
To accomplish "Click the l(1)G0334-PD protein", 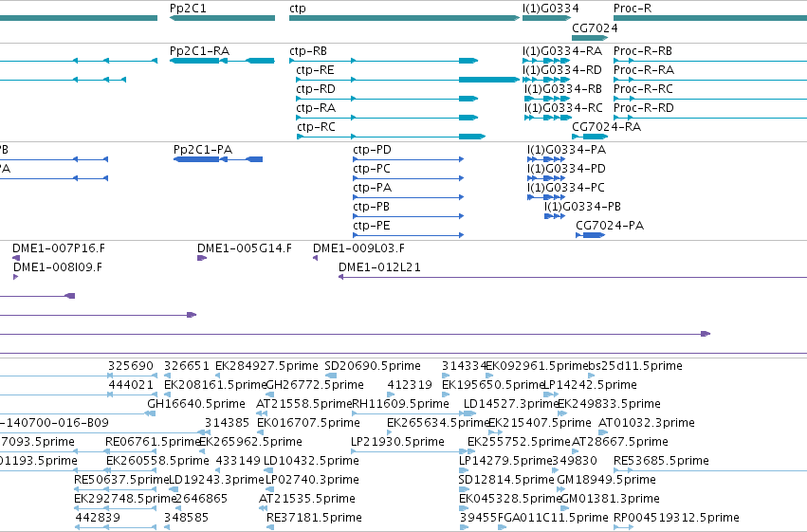I will click(546, 178).
